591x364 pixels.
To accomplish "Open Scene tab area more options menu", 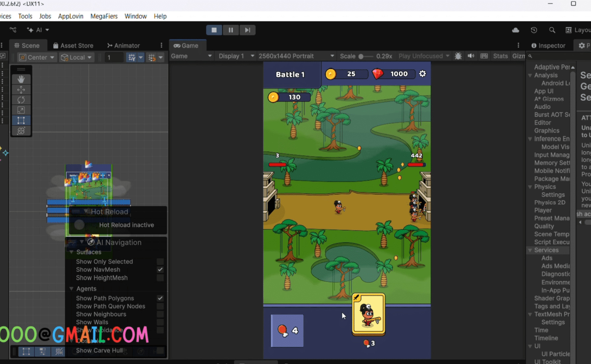I will click(x=161, y=45).
